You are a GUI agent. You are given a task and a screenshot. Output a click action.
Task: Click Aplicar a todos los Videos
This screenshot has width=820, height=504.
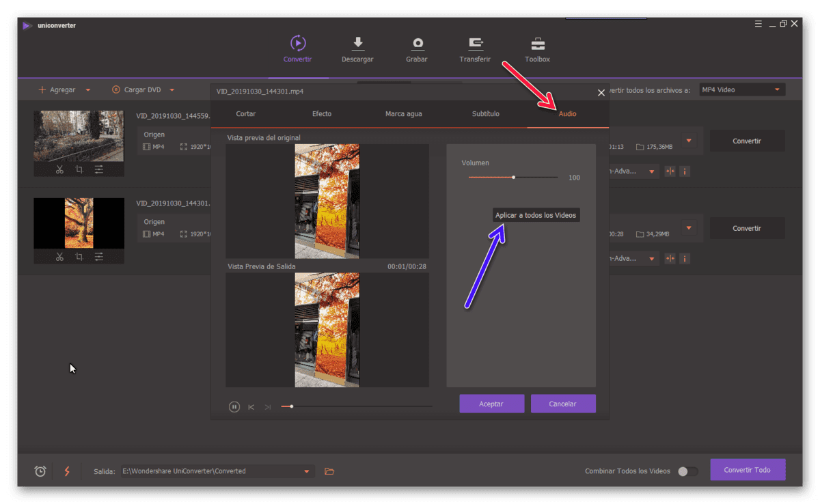(x=536, y=215)
